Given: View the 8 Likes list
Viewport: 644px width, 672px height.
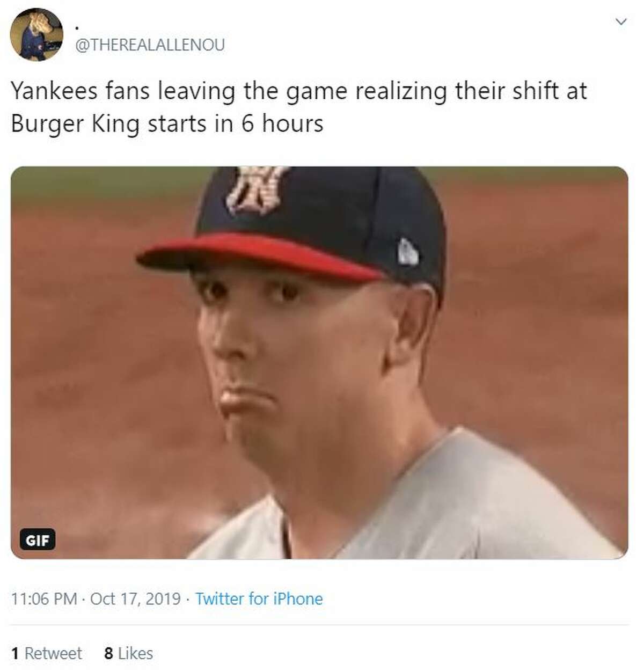Looking at the screenshot, I should pyautogui.click(x=129, y=653).
